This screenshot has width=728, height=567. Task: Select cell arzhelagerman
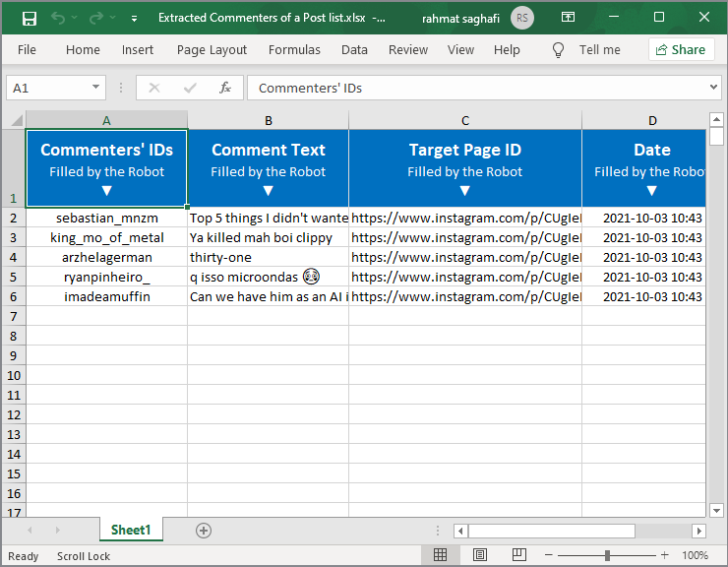point(107,257)
